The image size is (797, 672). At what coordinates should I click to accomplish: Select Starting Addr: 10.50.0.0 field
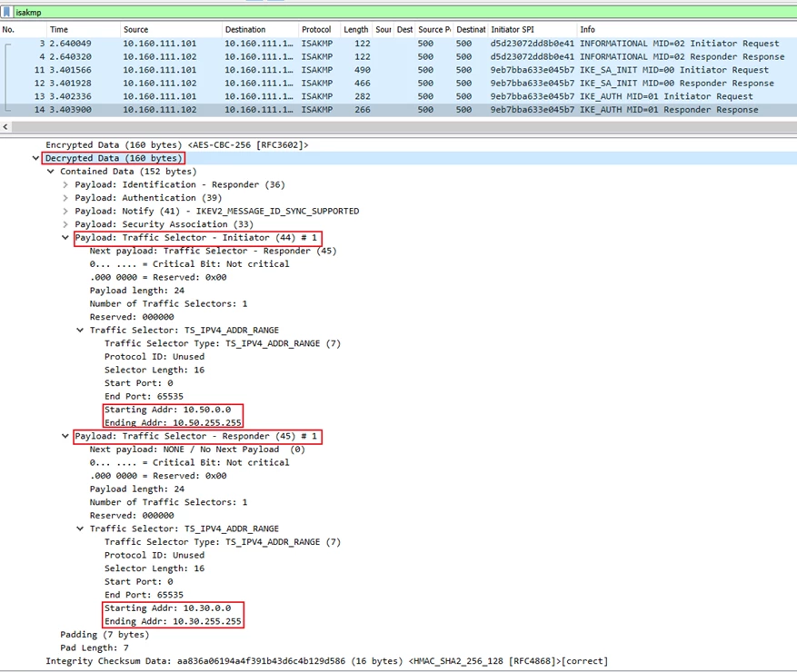coord(167,410)
